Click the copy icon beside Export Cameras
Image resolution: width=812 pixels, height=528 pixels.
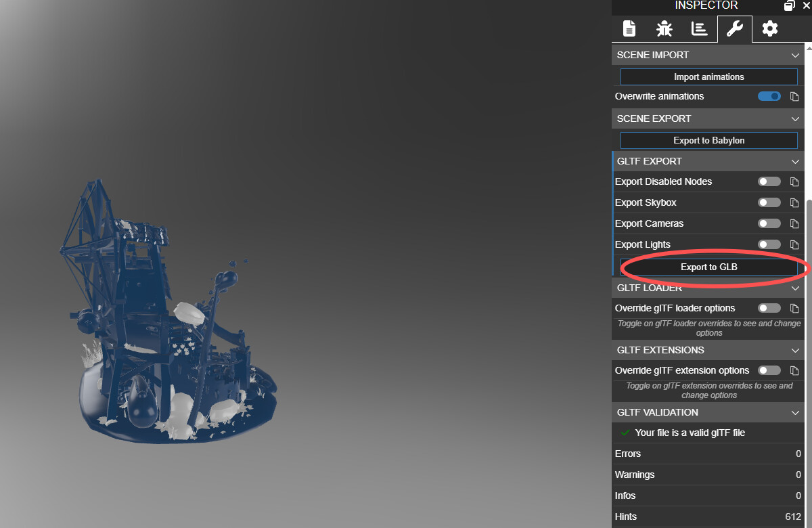coord(794,223)
